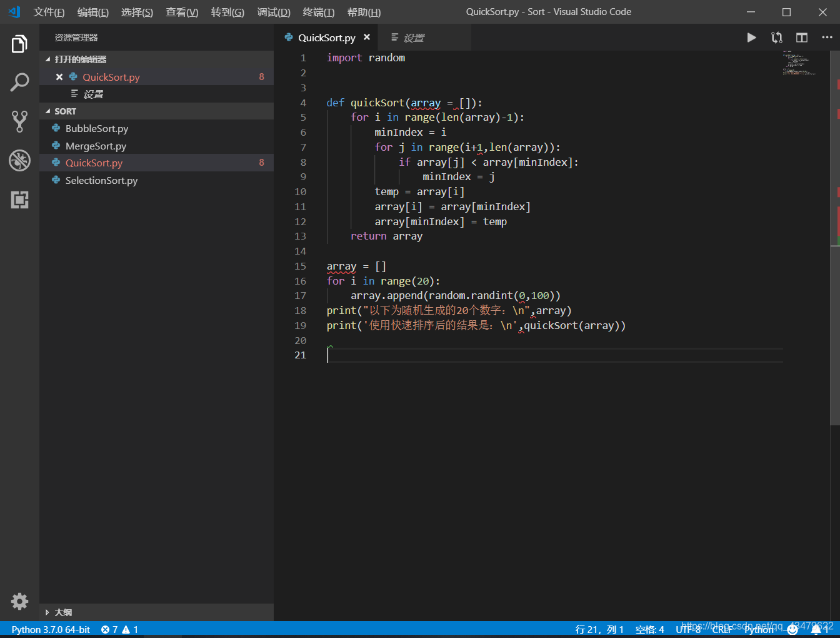Click the warnings count in status bar
The width and height of the screenshot is (840, 638).
(x=130, y=629)
